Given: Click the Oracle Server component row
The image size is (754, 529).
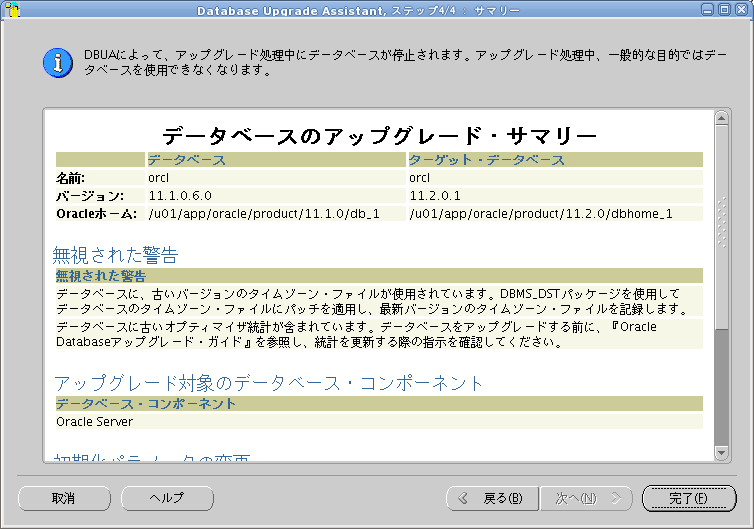Looking at the screenshot, I should [379, 422].
